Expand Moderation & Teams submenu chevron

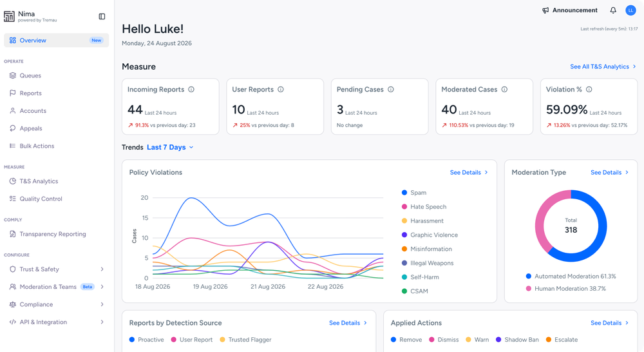tap(102, 287)
